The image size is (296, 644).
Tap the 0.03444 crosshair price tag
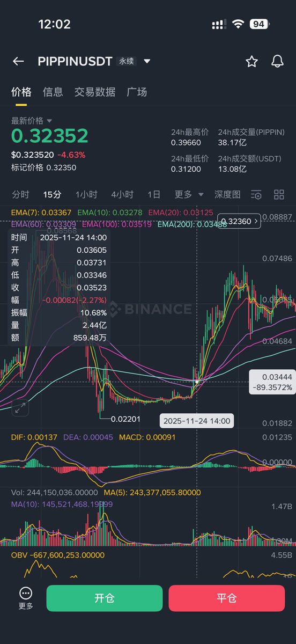[x=272, y=382]
